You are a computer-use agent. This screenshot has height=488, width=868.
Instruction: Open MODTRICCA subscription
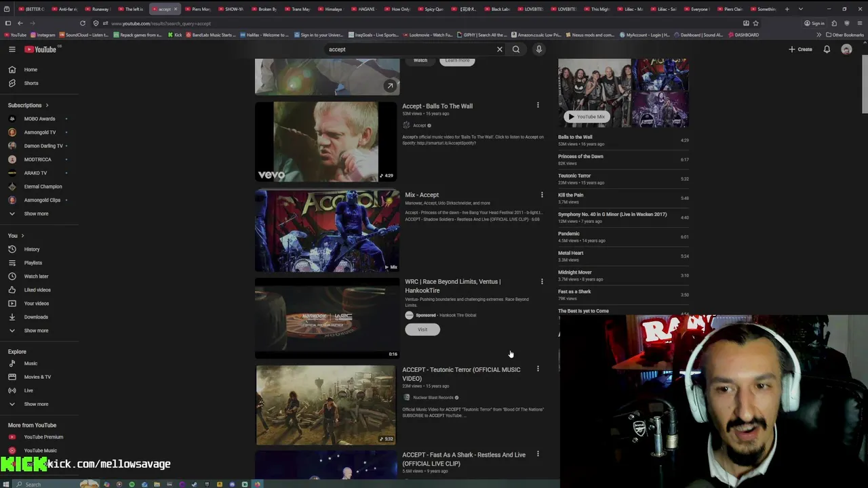coord(38,159)
